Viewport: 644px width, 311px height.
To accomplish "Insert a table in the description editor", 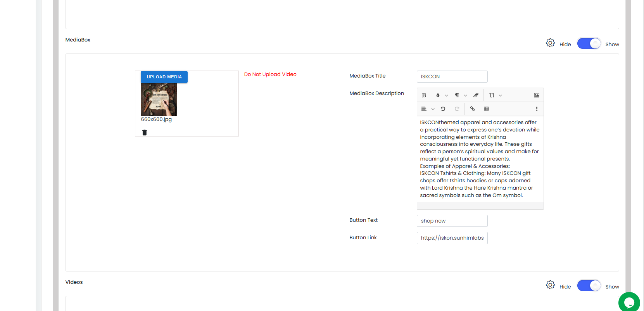I will 486,109.
